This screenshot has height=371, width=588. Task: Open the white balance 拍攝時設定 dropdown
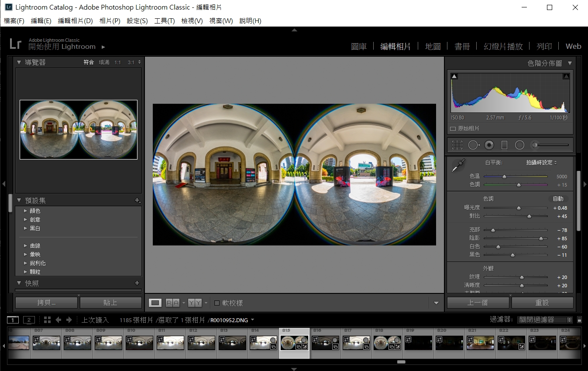[541, 163]
